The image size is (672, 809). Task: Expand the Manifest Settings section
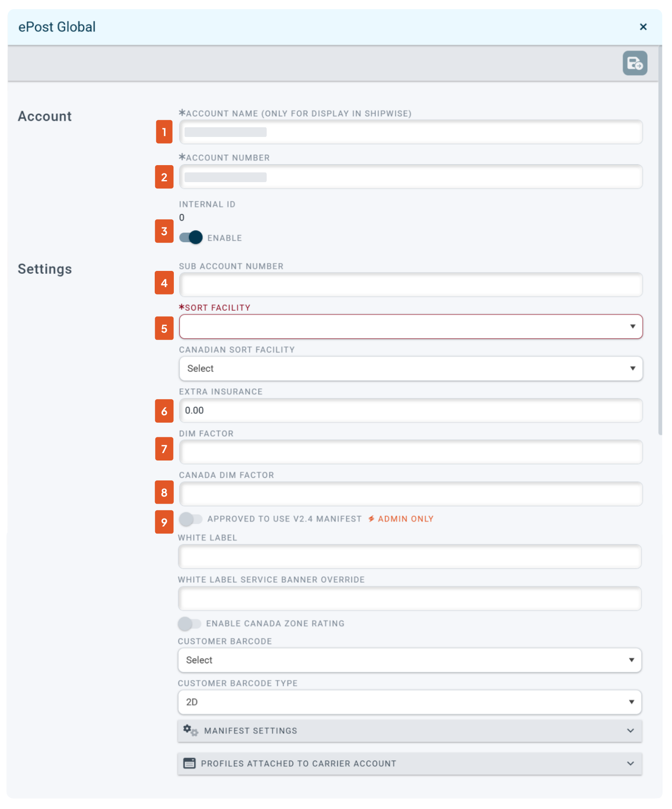click(409, 731)
